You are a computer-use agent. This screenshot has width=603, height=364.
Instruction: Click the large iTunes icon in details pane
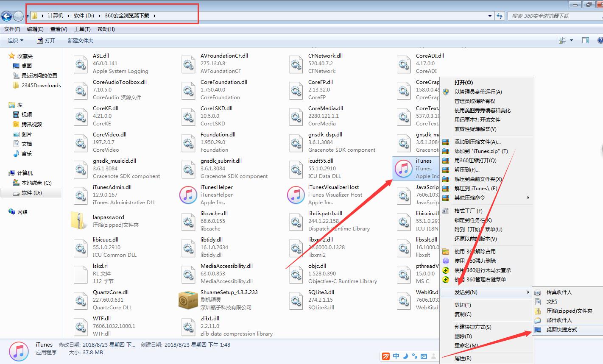19,351
